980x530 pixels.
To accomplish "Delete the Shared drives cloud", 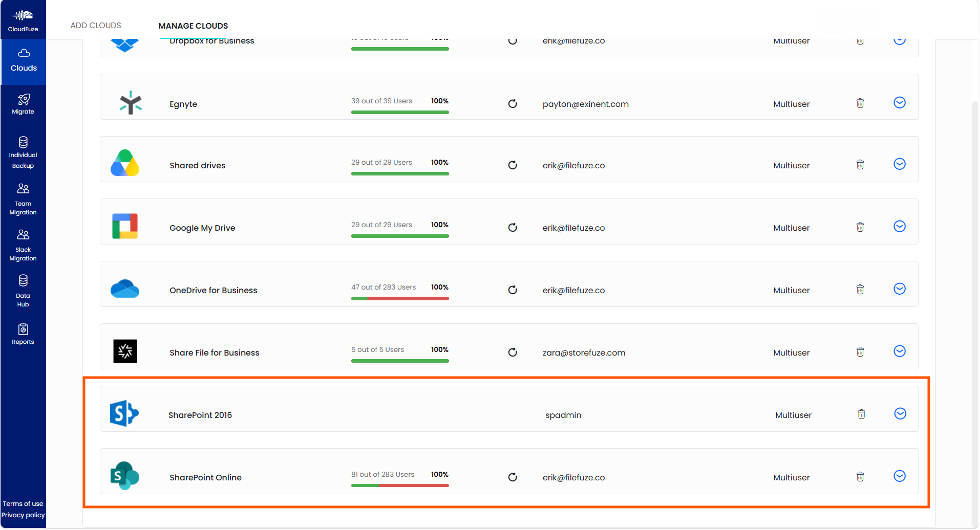I will (x=860, y=165).
